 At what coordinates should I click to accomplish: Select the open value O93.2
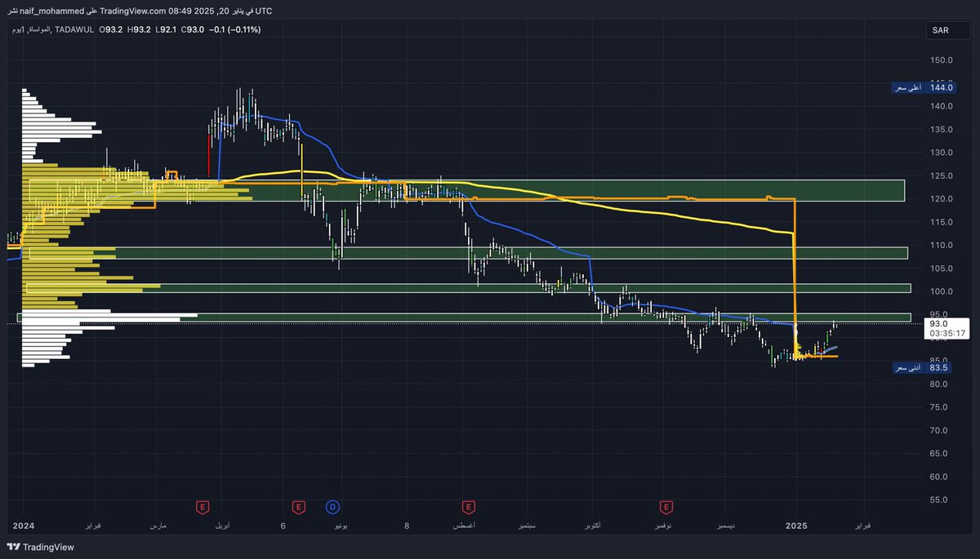(111, 29)
